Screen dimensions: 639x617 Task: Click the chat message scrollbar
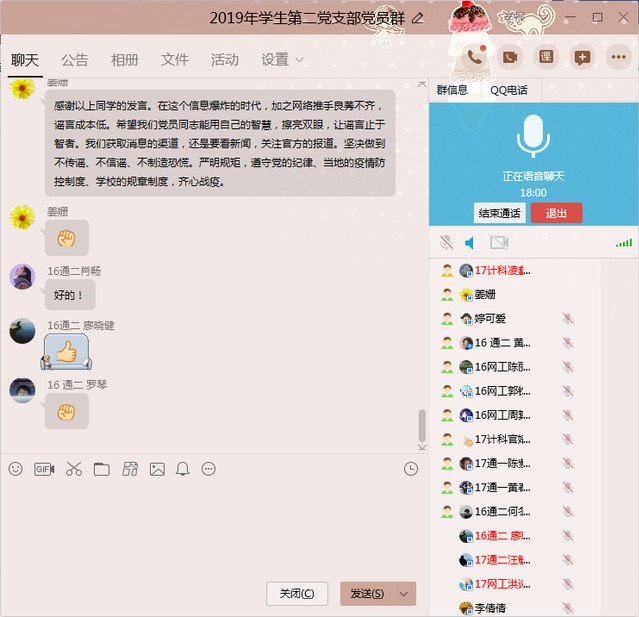pyautogui.click(x=422, y=426)
